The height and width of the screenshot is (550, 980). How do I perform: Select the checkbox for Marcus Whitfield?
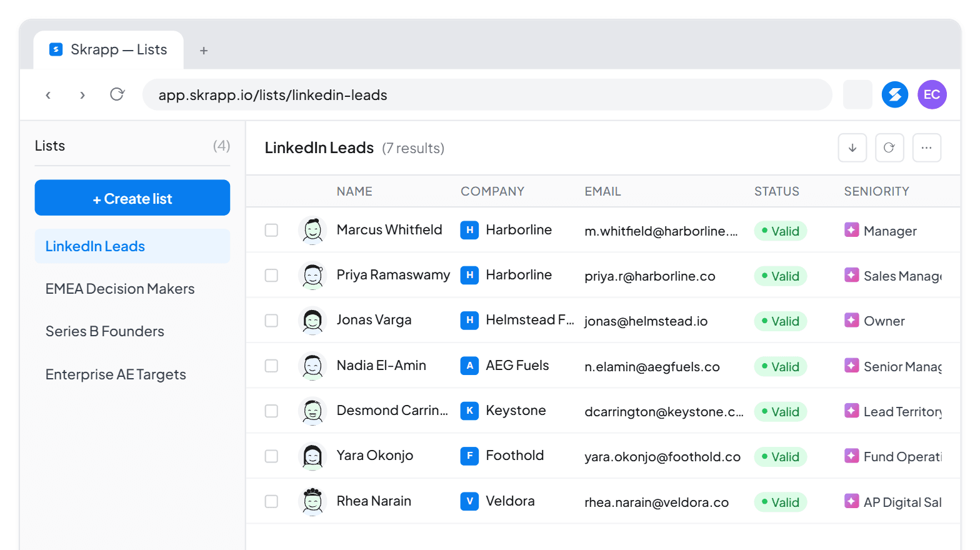(x=271, y=230)
